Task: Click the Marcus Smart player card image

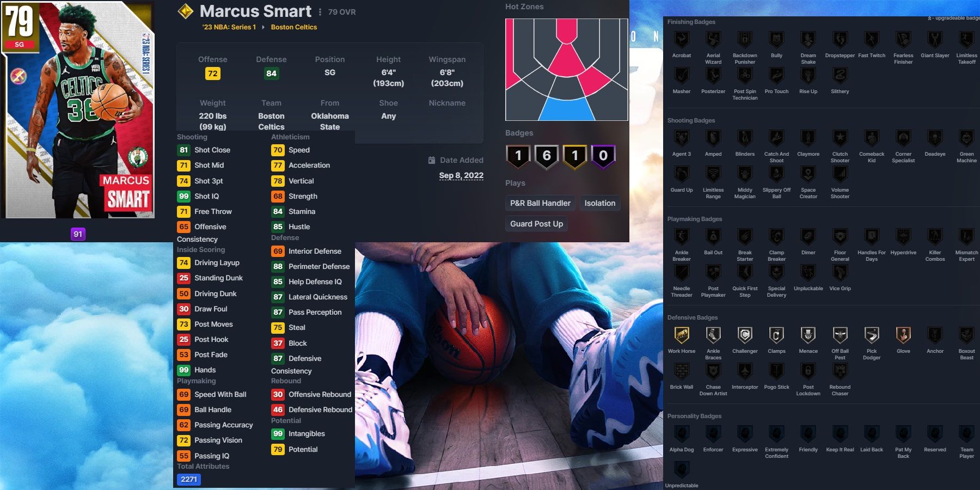Action: pyautogui.click(x=78, y=109)
